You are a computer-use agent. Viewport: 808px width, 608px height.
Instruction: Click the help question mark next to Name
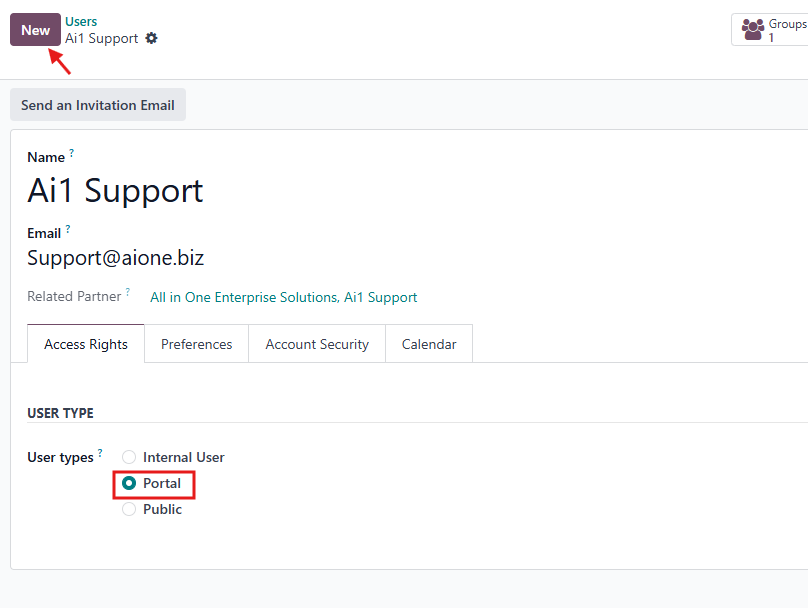pyautogui.click(x=71, y=154)
